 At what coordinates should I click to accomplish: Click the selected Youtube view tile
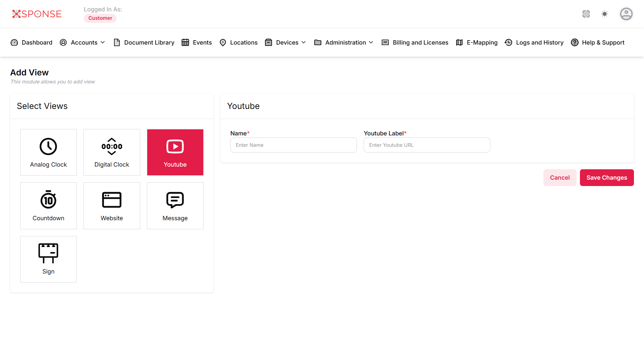pyautogui.click(x=175, y=152)
